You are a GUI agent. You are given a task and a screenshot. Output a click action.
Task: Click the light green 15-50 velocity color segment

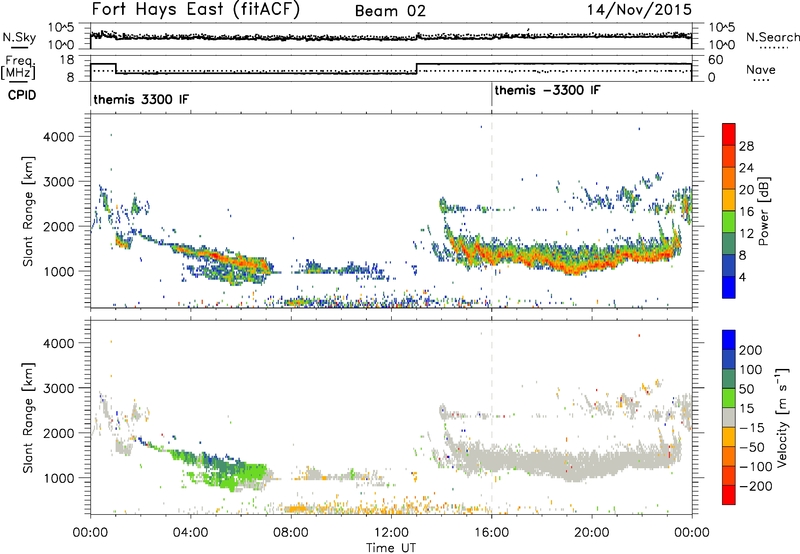[729, 398]
